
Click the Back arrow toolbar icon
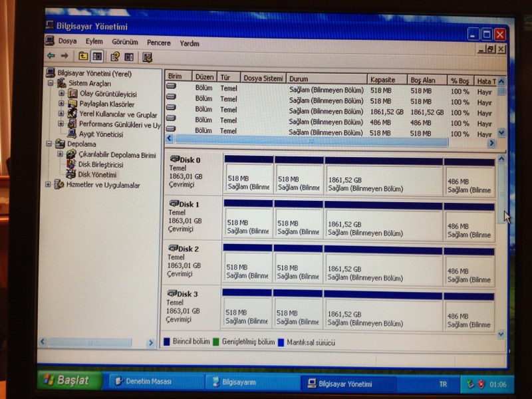(51, 56)
